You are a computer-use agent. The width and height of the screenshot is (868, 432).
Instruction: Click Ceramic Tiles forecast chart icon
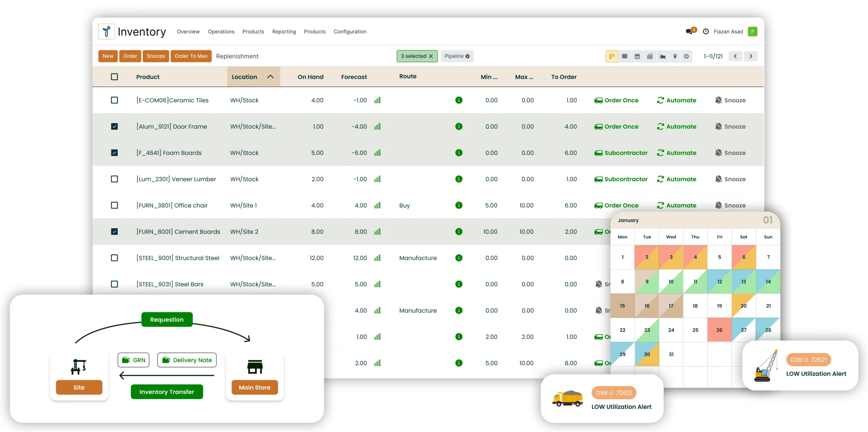(x=377, y=100)
